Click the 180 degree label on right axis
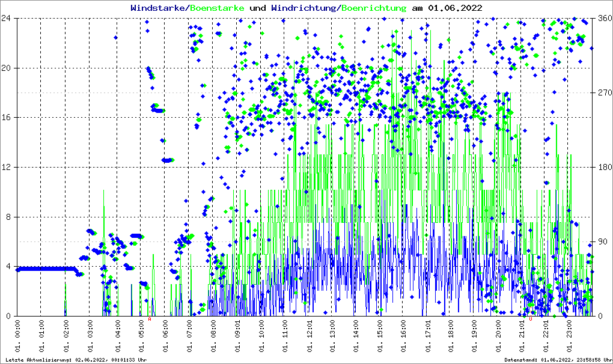Image resolution: width=613 pixels, height=364 pixels. pos(604,167)
